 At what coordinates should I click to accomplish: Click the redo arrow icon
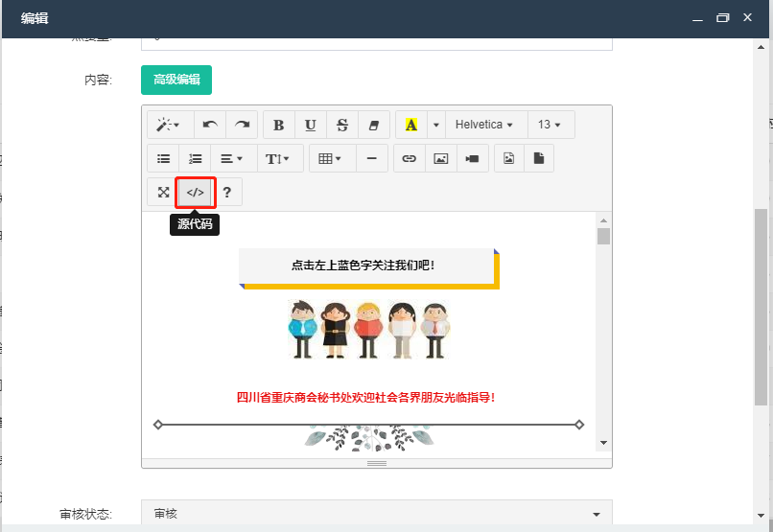pos(243,125)
